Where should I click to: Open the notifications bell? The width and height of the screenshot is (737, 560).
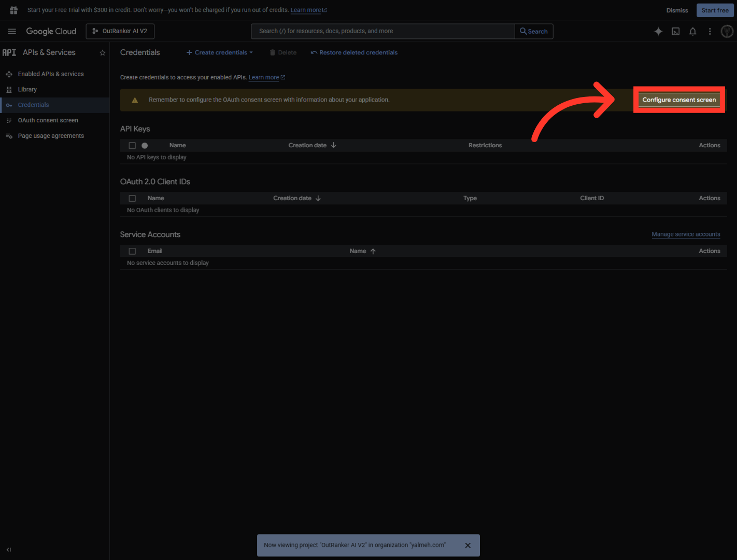click(692, 32)
